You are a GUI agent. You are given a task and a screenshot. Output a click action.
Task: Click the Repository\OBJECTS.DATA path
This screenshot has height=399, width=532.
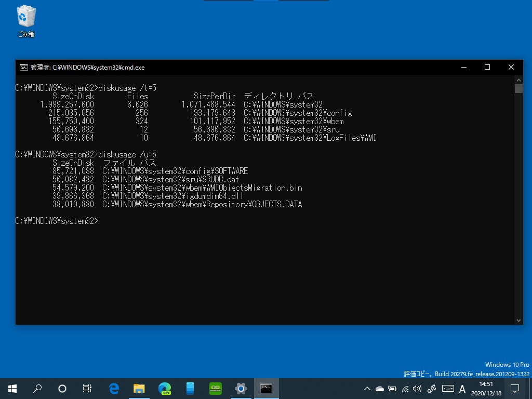coord(202,204)
